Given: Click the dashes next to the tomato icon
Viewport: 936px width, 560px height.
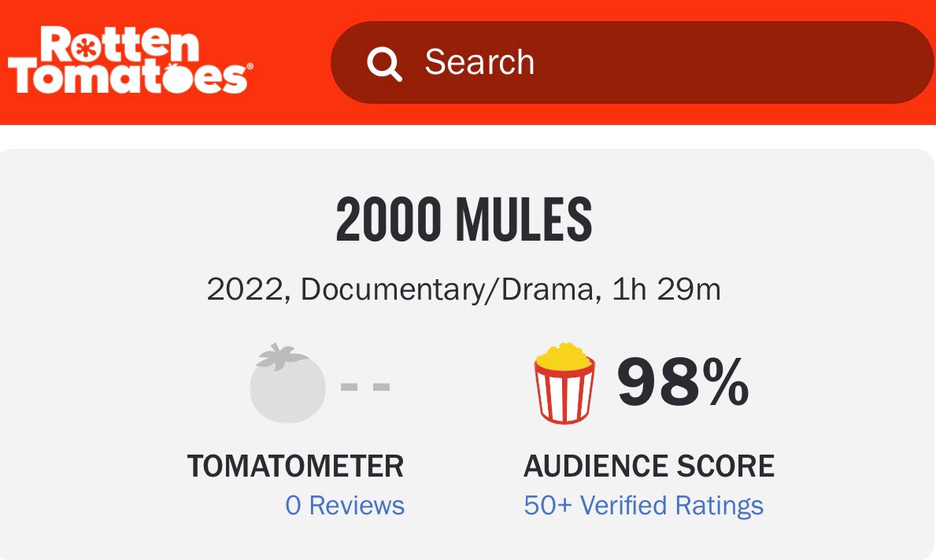Looking at the screenshot, I should pos(364,385).
